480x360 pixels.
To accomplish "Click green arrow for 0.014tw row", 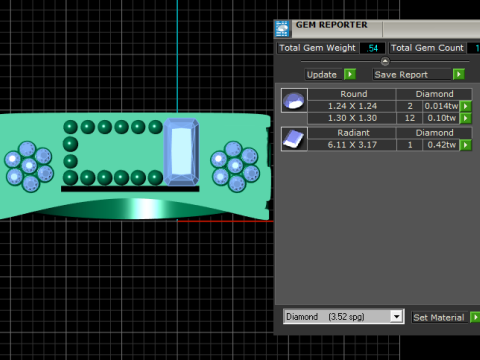I will (466, 106).
